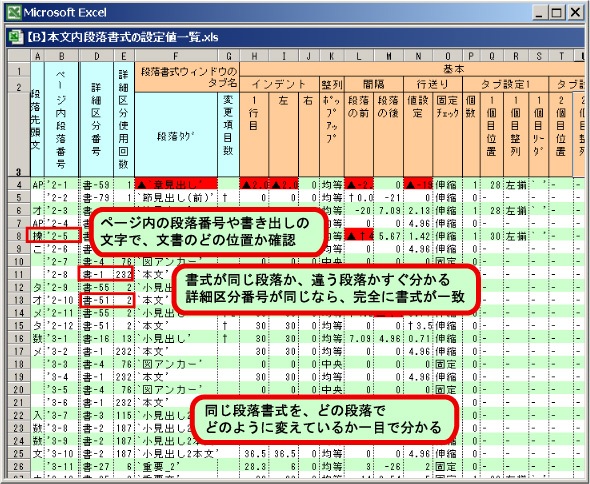The image size is (590, 484).
Task: Select column F header
Action: point(176,56)
